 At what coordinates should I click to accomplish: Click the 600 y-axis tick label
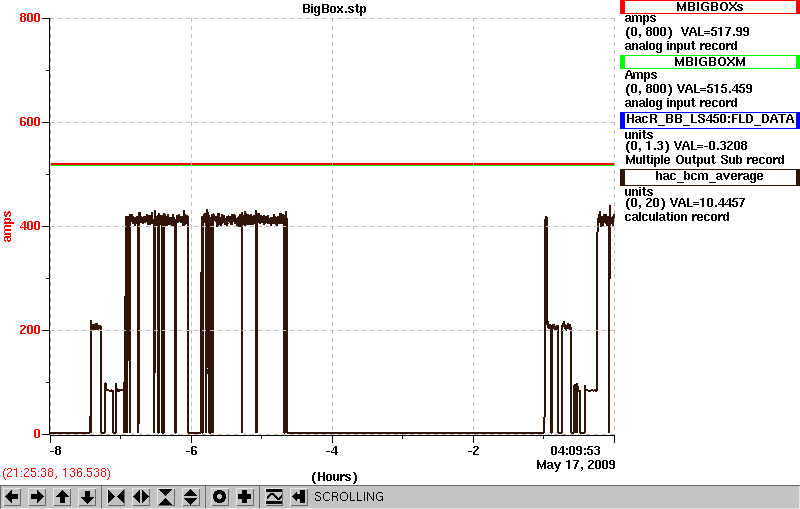point(30,122)
